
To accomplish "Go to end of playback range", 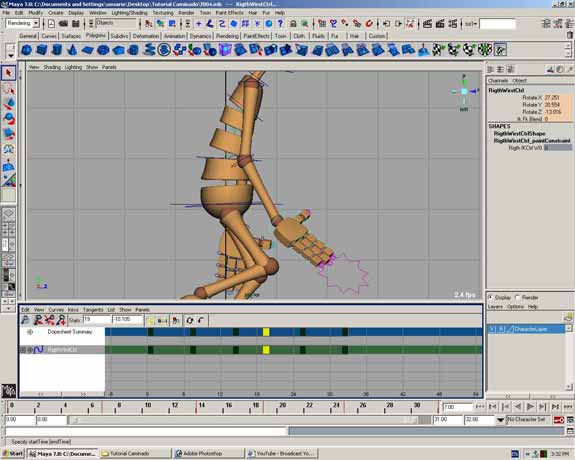I will coord(568,406).
